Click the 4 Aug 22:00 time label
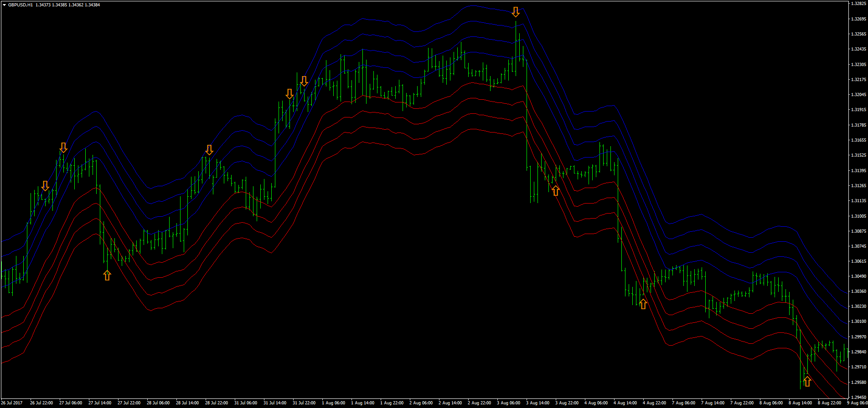Viewport: 868px width, 408px height. [x=654, y=403]
